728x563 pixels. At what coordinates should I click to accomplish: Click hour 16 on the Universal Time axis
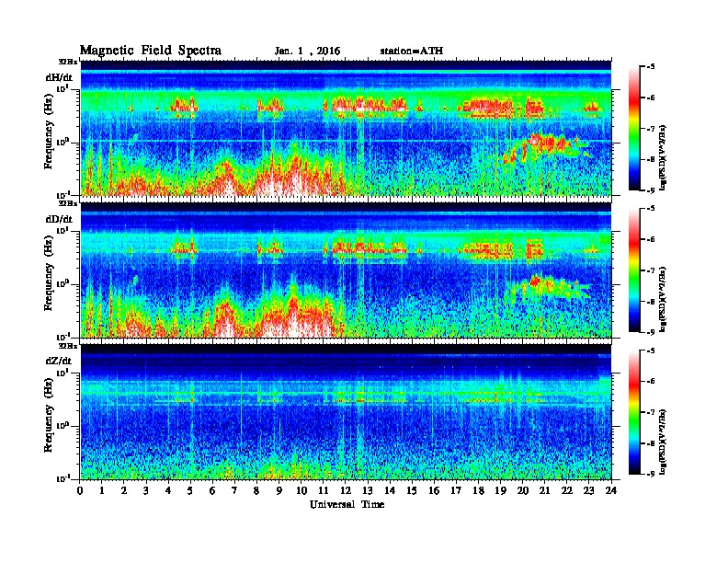(x=434, y=490)
